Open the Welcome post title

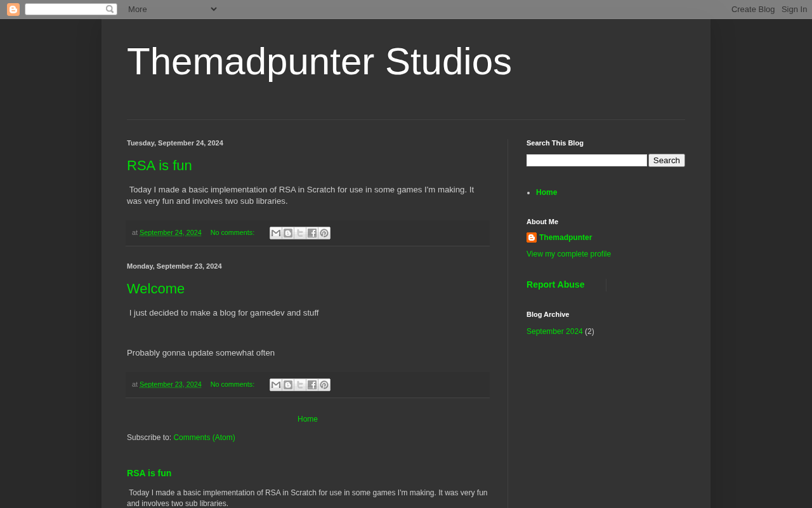[156, 289]
